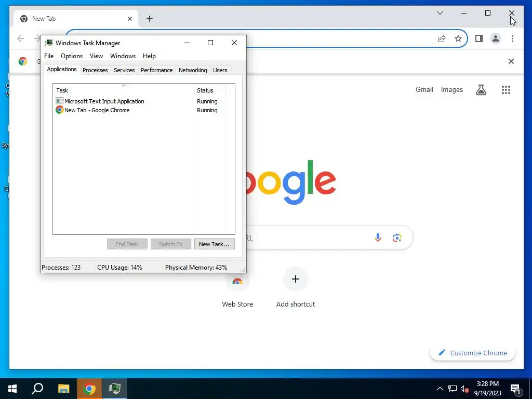Click Processes: 123 in the status bar
Image resolution: width=532 pixels, height=399 pixels.
(x=61, y=268)
